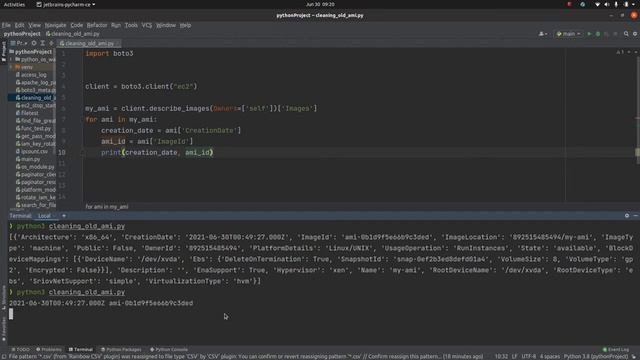The image size is (640, 360).
Task: Click the round teal tray icon
Action: pyautogui.click(x=582, y=4)
